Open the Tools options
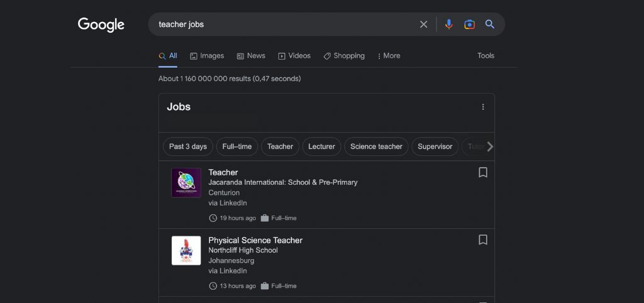The height and width of the screenshot is (303, 644). coord(486,56)
